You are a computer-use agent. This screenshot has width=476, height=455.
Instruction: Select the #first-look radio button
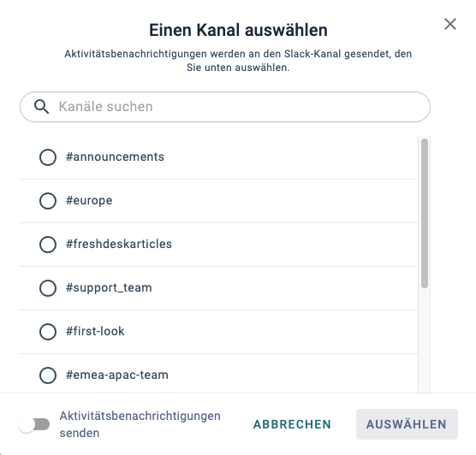click(48, 332)
